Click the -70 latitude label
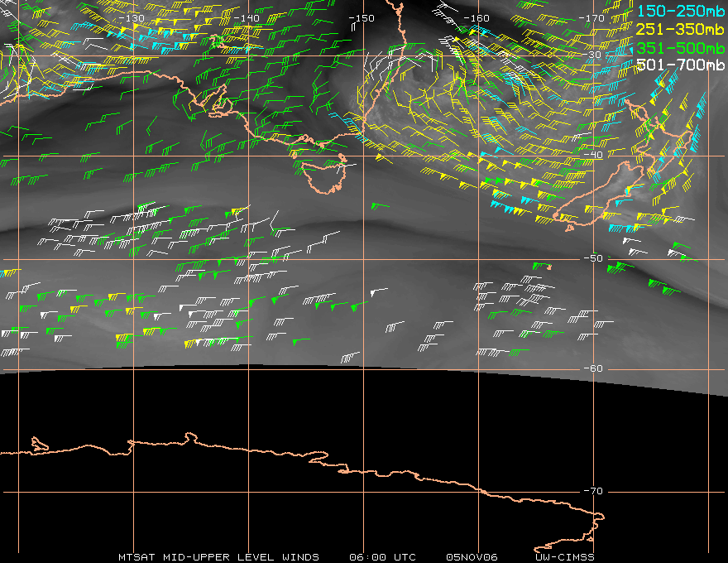Image resolution: width=728 pixels, height=563 pixels. [x=593, y=491]
